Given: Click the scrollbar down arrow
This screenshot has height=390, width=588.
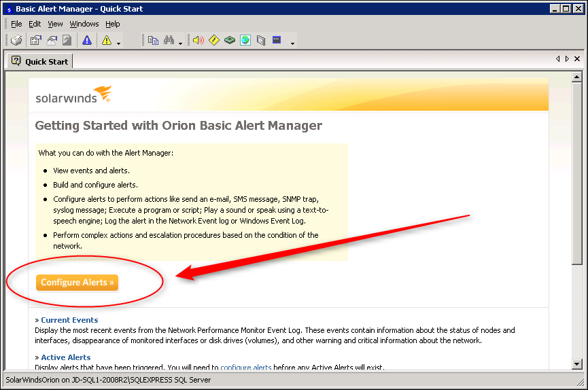Looking at the screenshot, I should click(x=576, y=364).
